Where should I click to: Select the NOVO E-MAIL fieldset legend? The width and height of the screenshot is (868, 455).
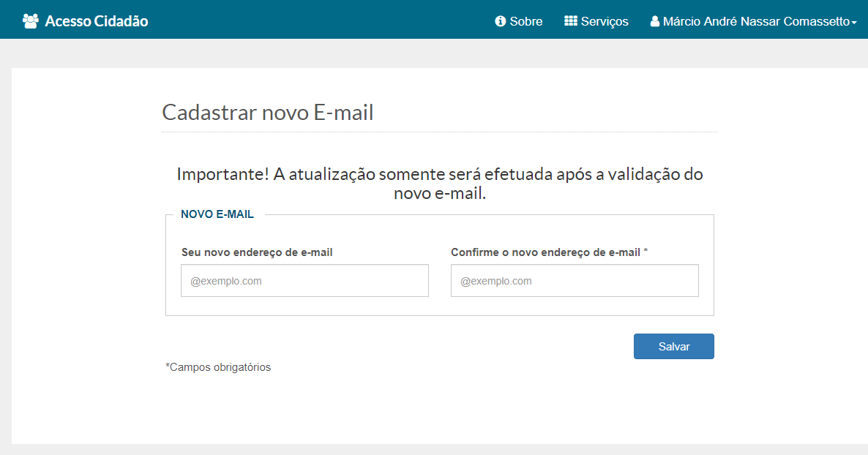pos(217,214)
